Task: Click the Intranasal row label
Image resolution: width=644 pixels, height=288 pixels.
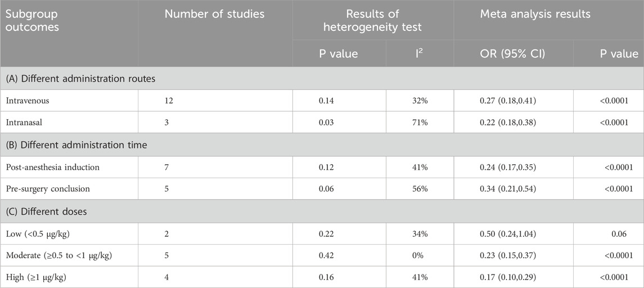Action: tap(26, 122)
